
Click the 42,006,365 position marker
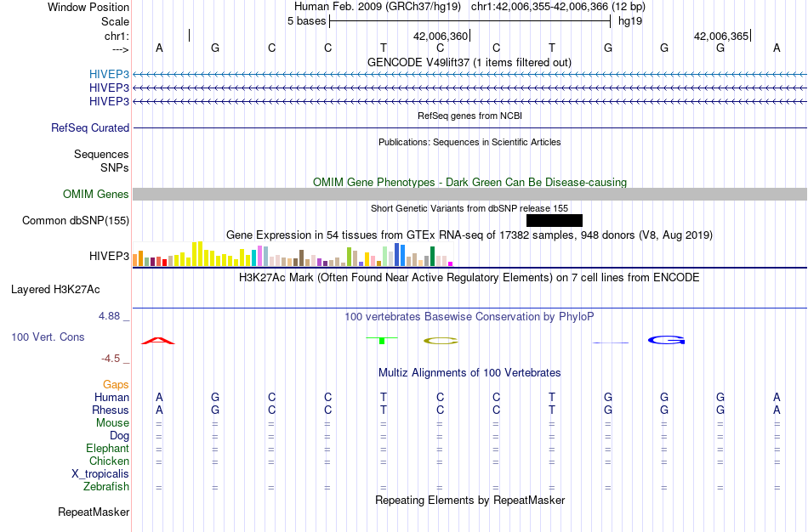[x=721, y=36]
